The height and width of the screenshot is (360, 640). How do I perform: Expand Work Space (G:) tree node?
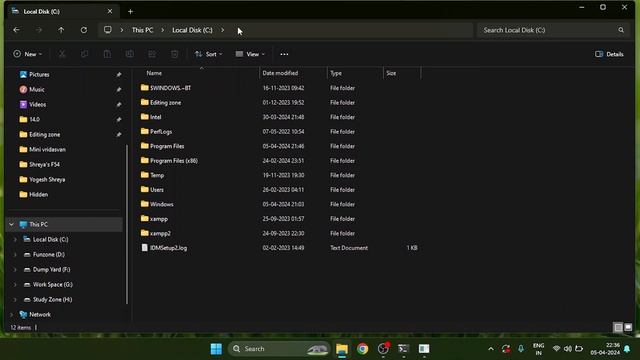[15, 285]
